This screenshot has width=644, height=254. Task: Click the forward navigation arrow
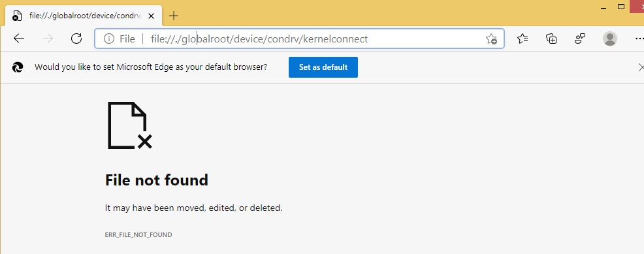click(48, 39)
